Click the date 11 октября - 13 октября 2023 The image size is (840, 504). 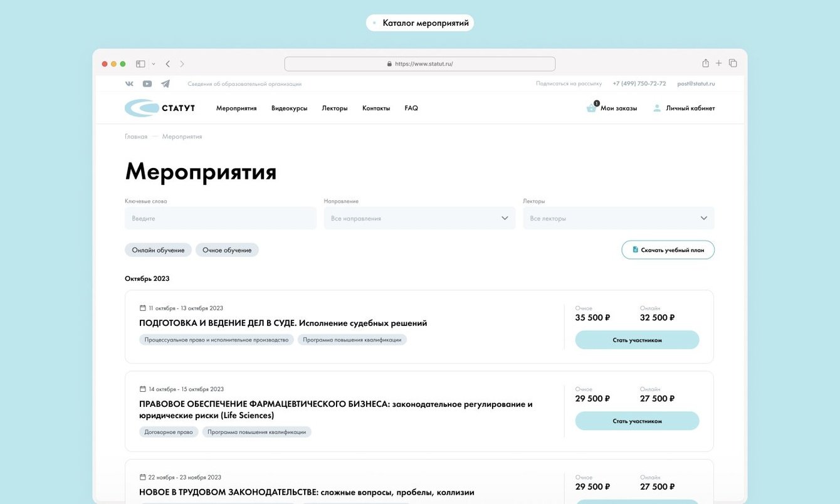pyautogui.click(x=186, y=308)
